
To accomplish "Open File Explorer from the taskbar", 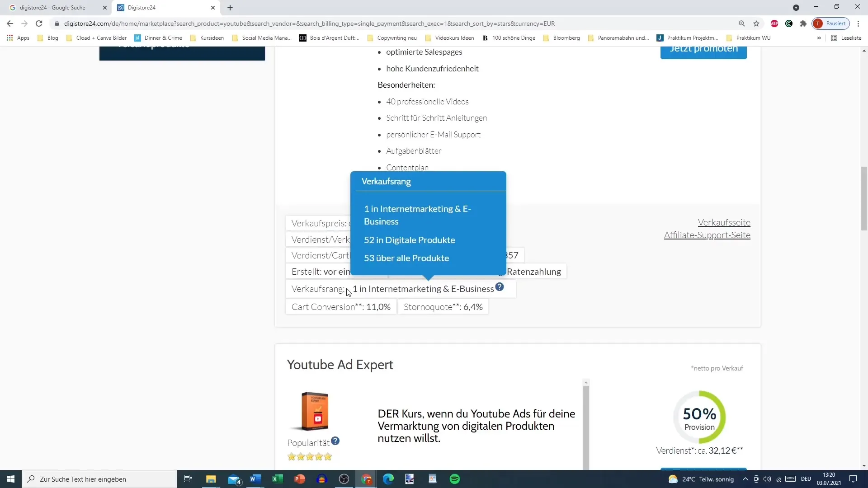I will pos(211,479).
